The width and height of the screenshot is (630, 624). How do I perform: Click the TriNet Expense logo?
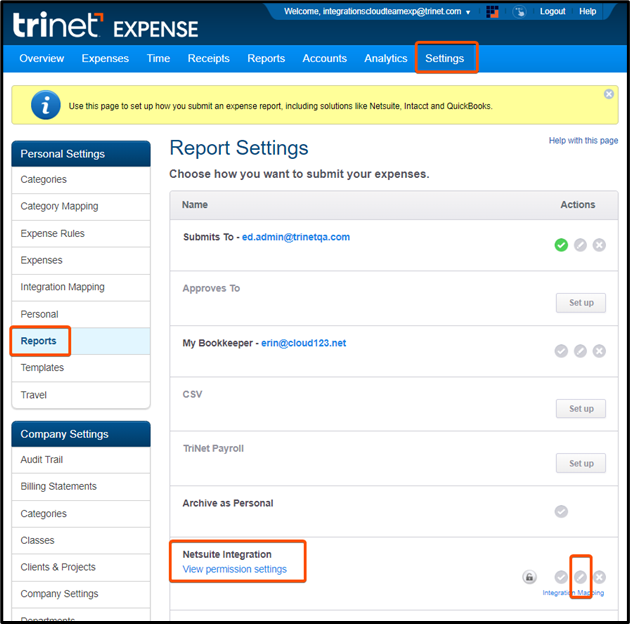tap(105, 26)
